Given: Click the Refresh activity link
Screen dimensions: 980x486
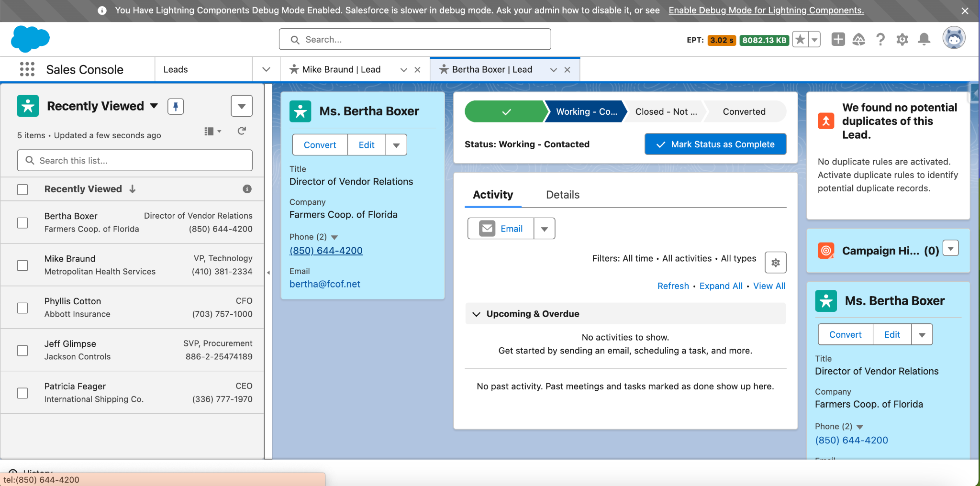Looking at the screenshot, I should (673, 286).
